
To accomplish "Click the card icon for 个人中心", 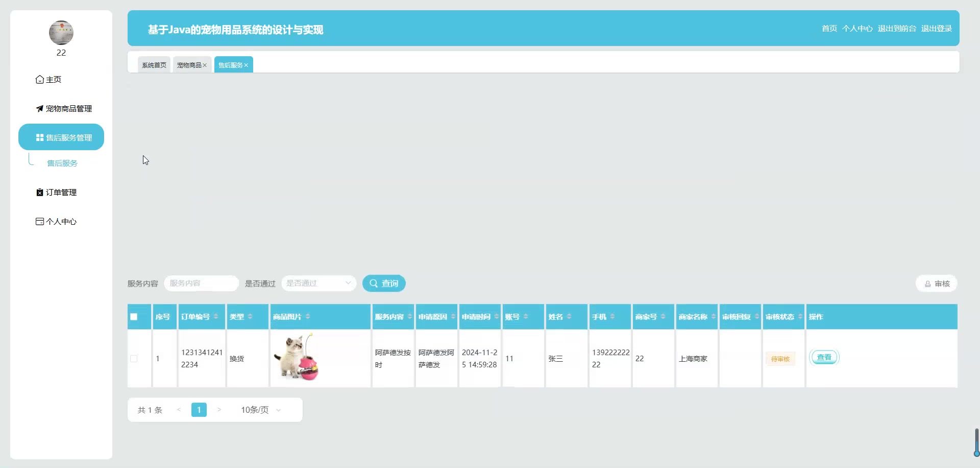I will [x=40, y=221].
